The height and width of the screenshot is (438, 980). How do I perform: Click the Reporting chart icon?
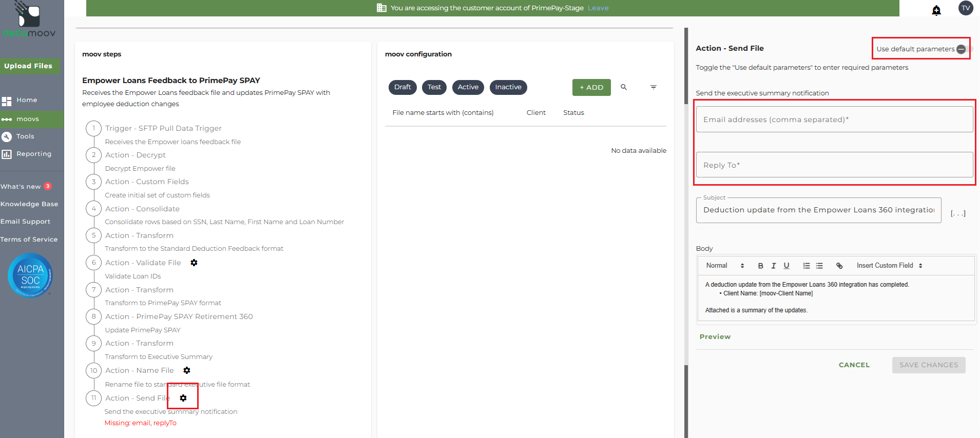pyautogui.click(x=7, y=154)
